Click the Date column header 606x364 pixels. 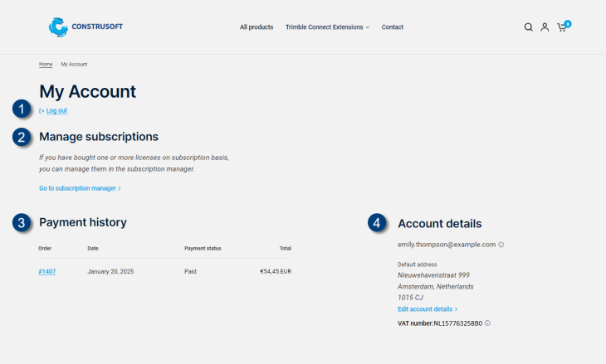93,248
